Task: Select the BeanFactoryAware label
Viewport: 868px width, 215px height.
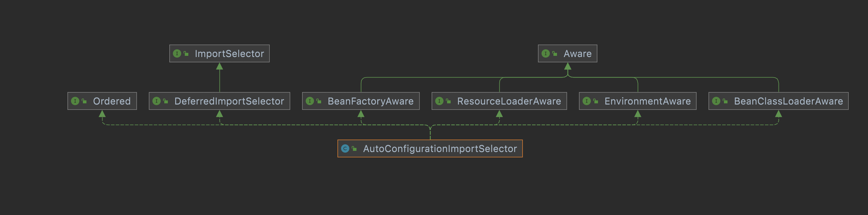Action: click(370, 101)
